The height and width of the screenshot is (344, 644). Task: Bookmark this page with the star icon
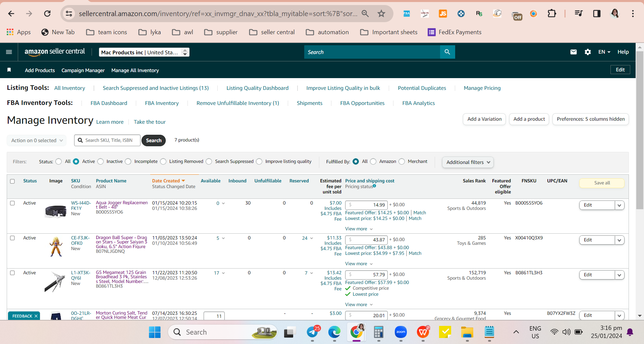[381, 13]
